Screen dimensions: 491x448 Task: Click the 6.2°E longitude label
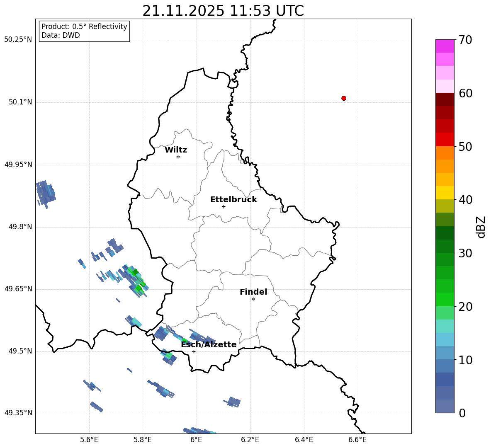pyautogui.click(x=250, y=440)
